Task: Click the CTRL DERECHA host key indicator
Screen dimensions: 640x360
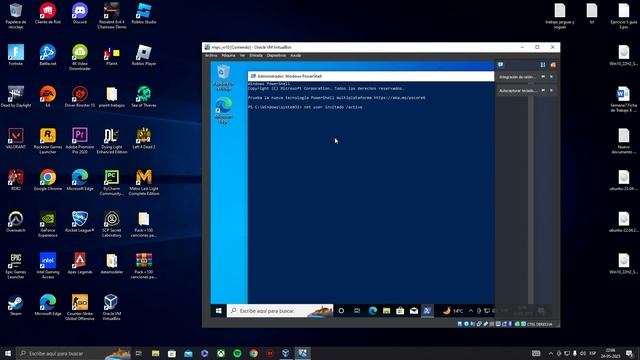Action: point(539,324)
